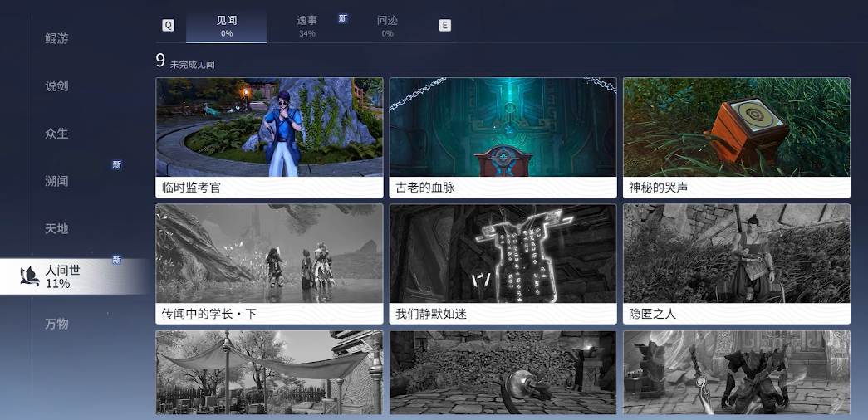The image size is (868, 420).
Task: Click the 我们静默如迷 entry
Action: [x=503, y=263]
